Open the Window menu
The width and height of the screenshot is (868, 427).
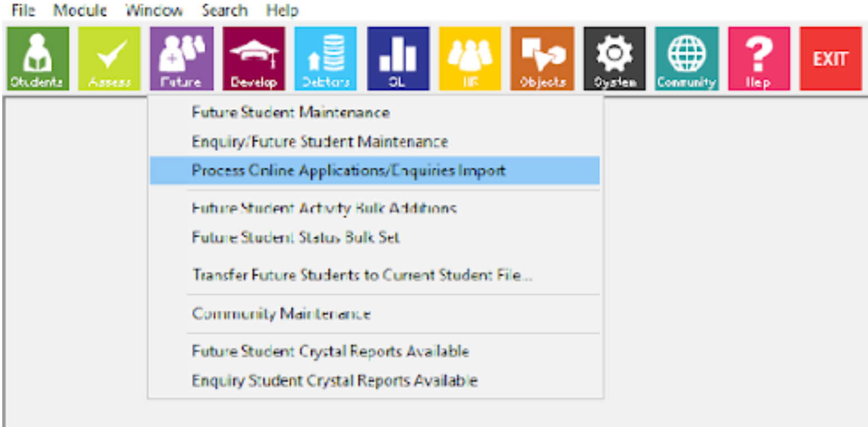155,10
